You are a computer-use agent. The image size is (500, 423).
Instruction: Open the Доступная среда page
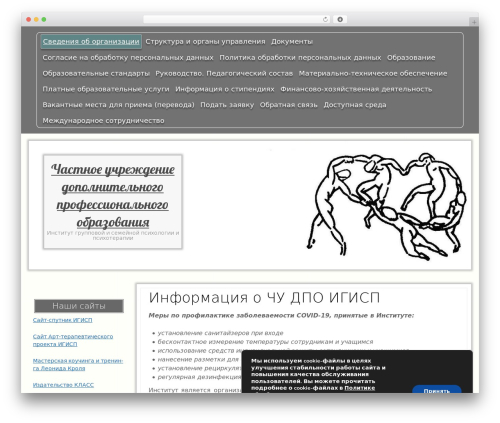click(355, 105)
